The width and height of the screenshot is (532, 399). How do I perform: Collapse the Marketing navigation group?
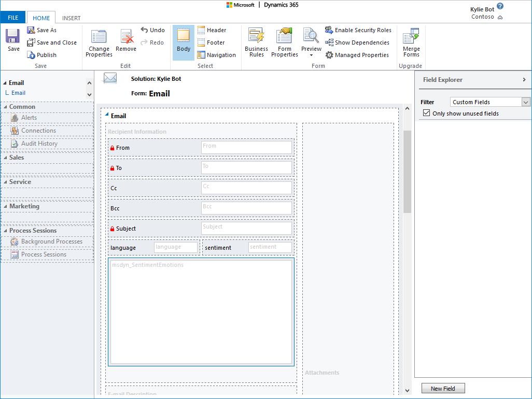[5, 206]
